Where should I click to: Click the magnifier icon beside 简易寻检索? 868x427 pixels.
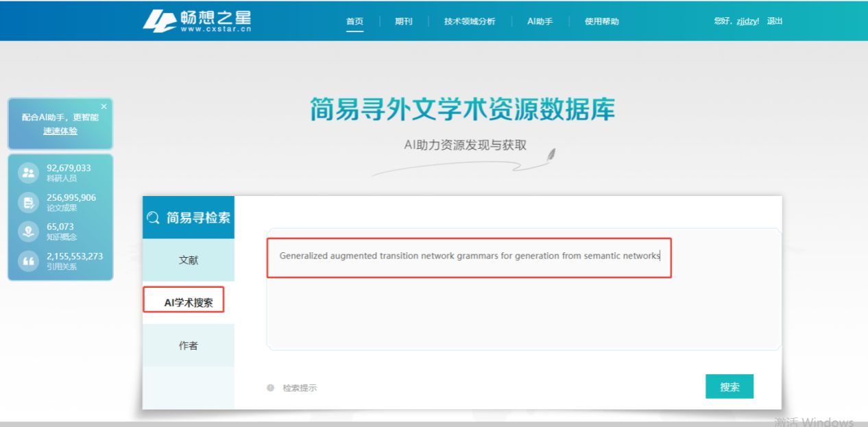154,218
